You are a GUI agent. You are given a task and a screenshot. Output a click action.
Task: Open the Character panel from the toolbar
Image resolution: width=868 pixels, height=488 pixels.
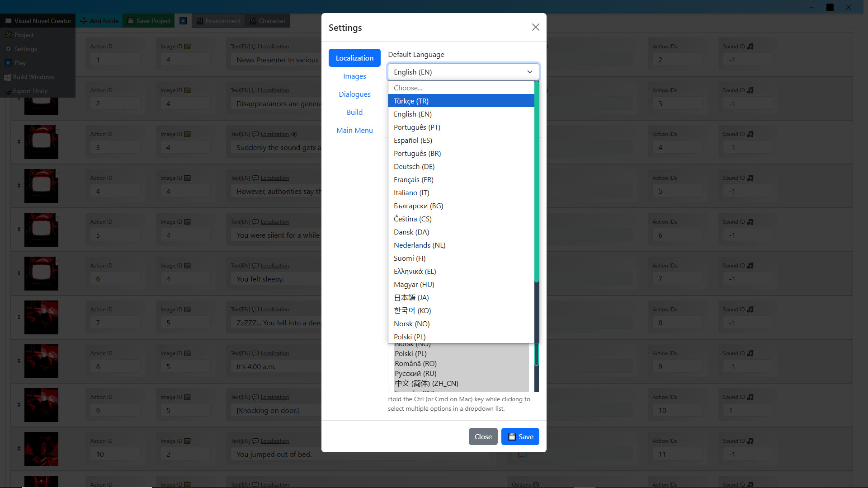(267, 20)
